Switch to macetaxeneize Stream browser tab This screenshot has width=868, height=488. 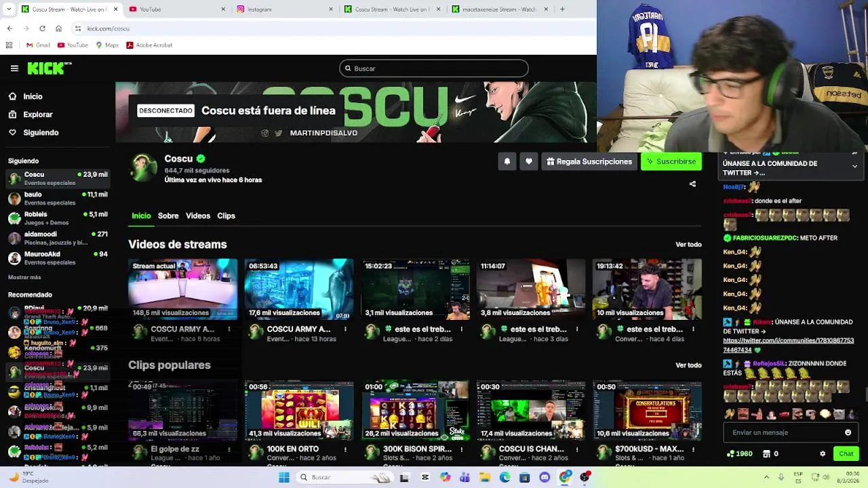(498, 9)
